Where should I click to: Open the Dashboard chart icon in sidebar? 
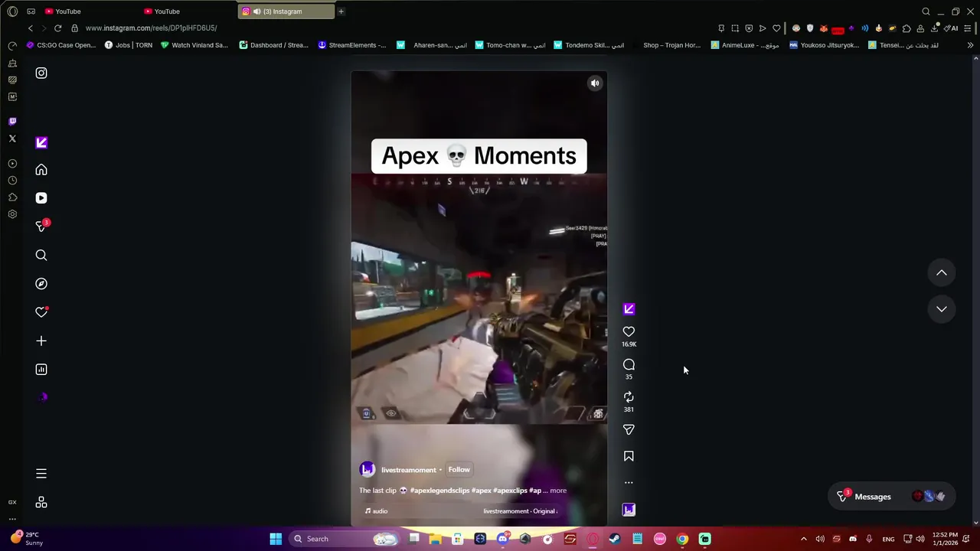click(x=41, y=370)
